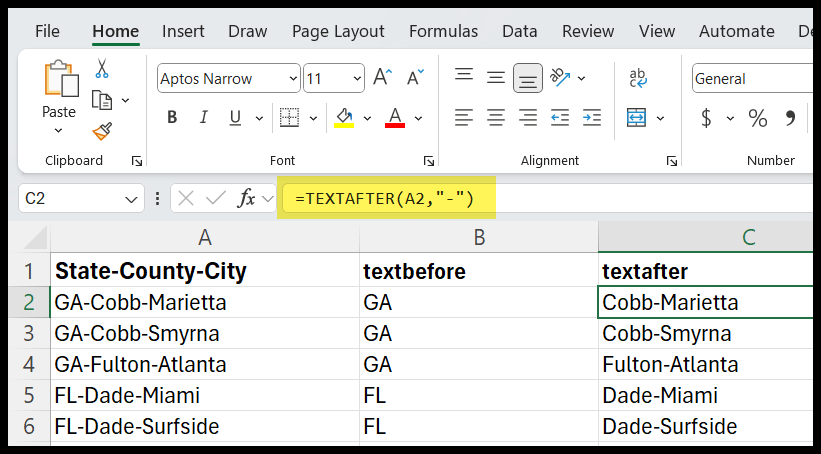Cancel formula entry with X icon
The height and width of the screenshot is (454, 821).
(x=186, y=198)
